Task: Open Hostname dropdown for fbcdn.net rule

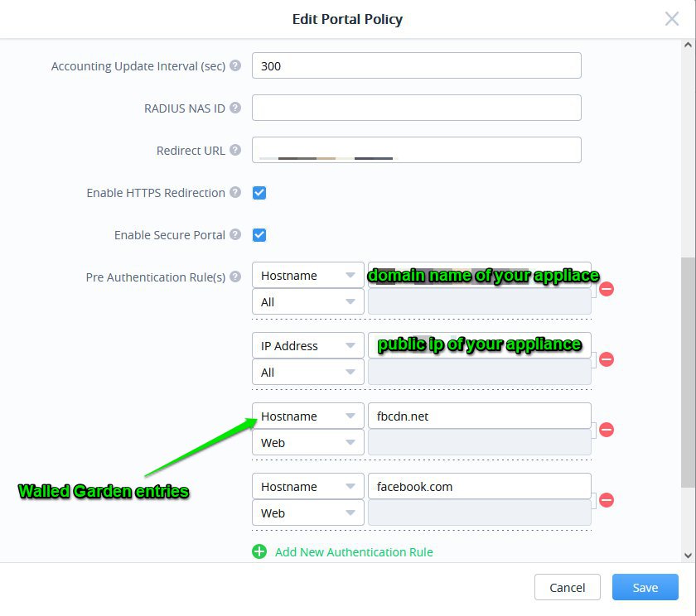Action: click(307, 416)
